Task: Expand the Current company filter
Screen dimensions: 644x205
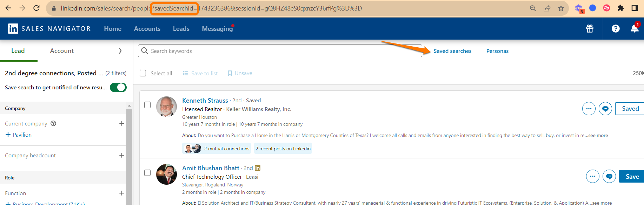Action: click(x=122, y=123)
